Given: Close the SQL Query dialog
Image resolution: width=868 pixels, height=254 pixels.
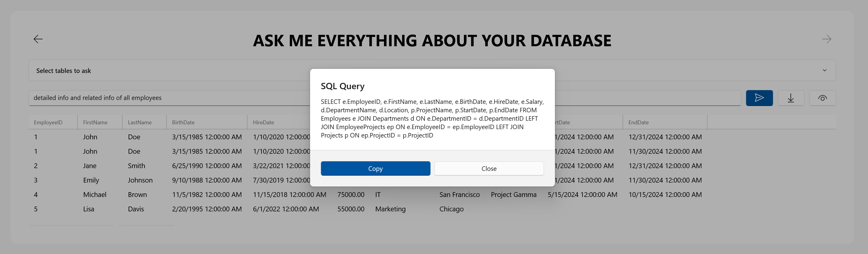Looking at the screenshot, I should click(x=489, y=168).
